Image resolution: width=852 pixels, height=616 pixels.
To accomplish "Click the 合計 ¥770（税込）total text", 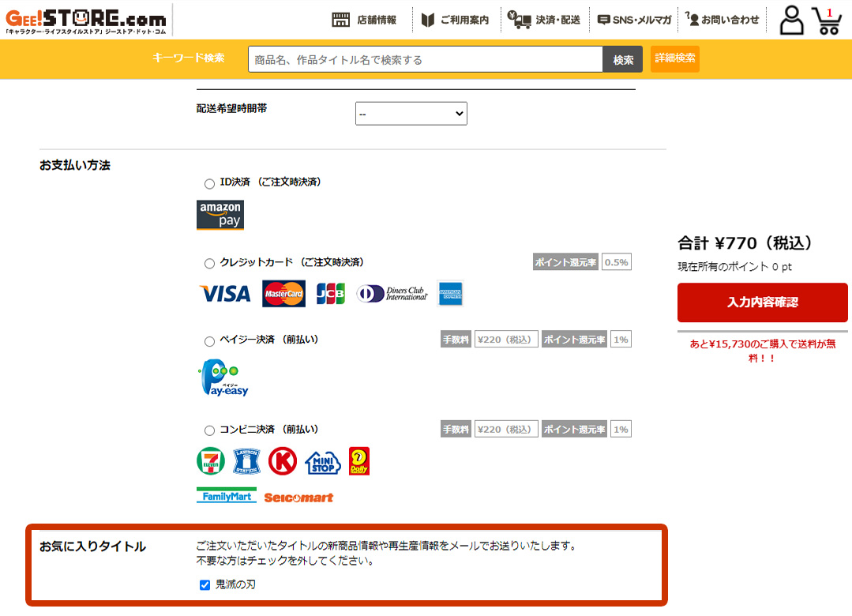I will click(745, 243).
